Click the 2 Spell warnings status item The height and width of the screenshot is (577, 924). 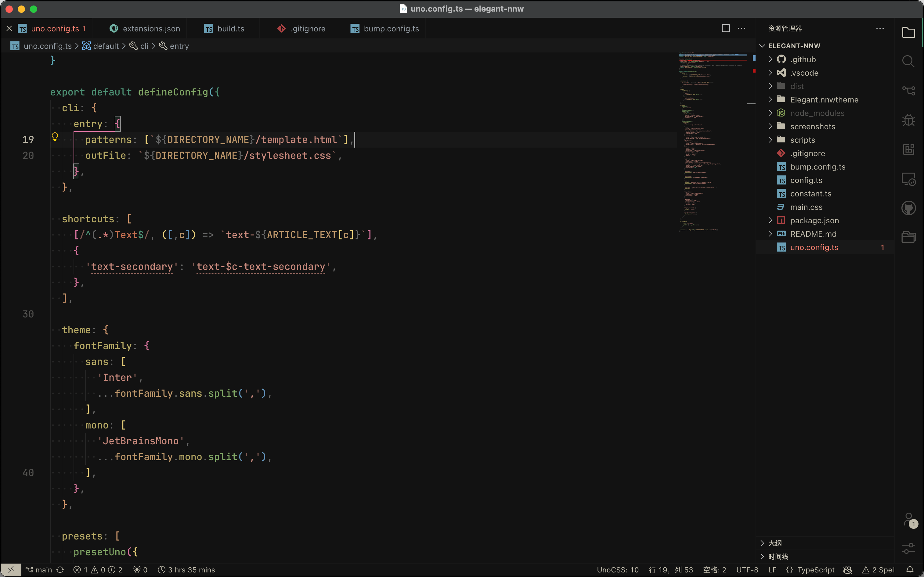[x=879, y=569]
